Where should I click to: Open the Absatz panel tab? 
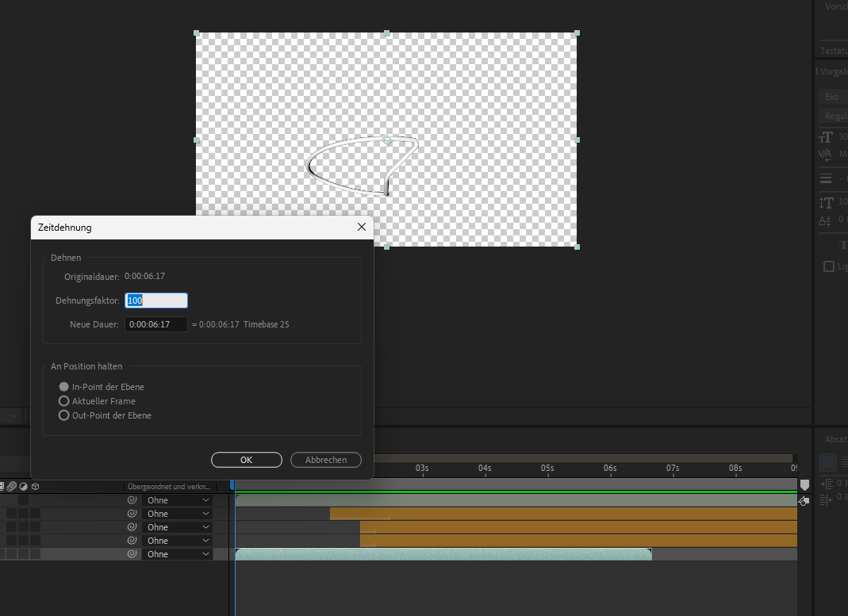[x=836, y=439]
